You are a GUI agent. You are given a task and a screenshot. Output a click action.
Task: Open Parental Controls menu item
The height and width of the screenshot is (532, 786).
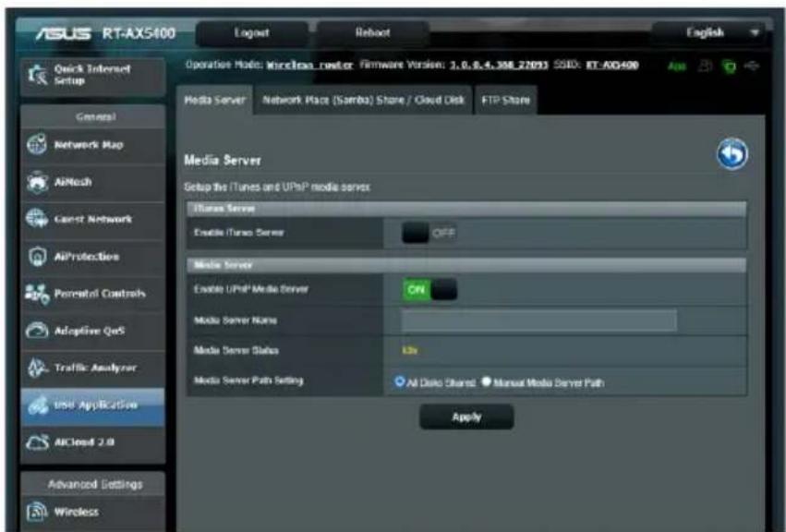pos(93,294)
